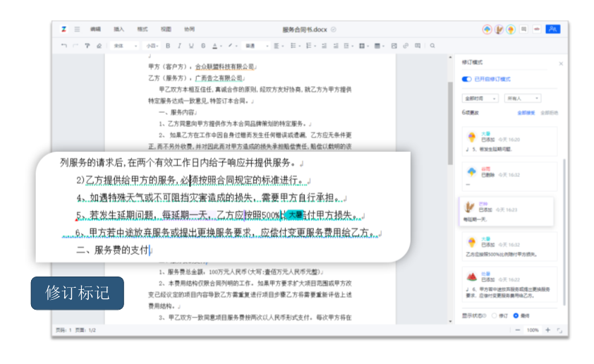Image resolution: width=594 pixels, height=364 pixels.
Task: Click the redo arrow icon
Action: point(75,46)
